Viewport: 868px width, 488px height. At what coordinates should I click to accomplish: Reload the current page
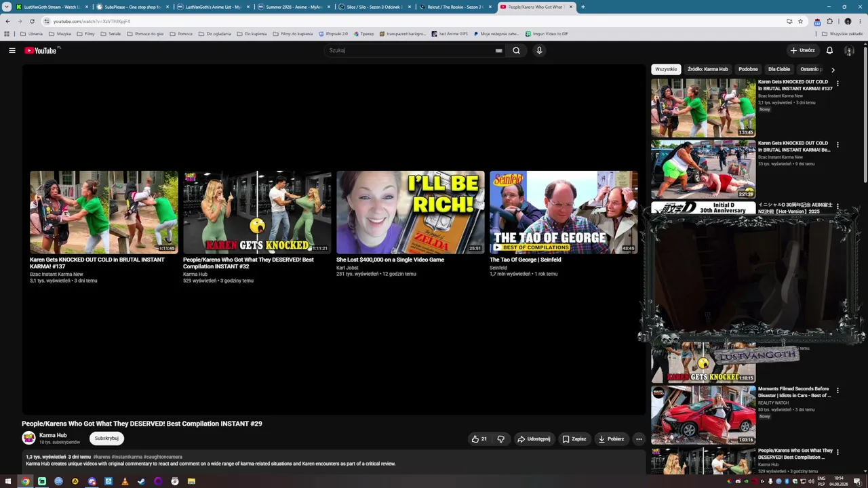32,21
